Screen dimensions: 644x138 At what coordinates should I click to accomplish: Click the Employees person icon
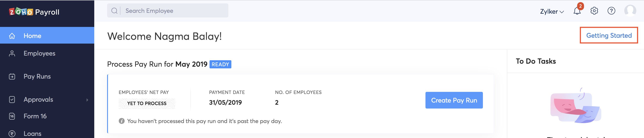12,53
